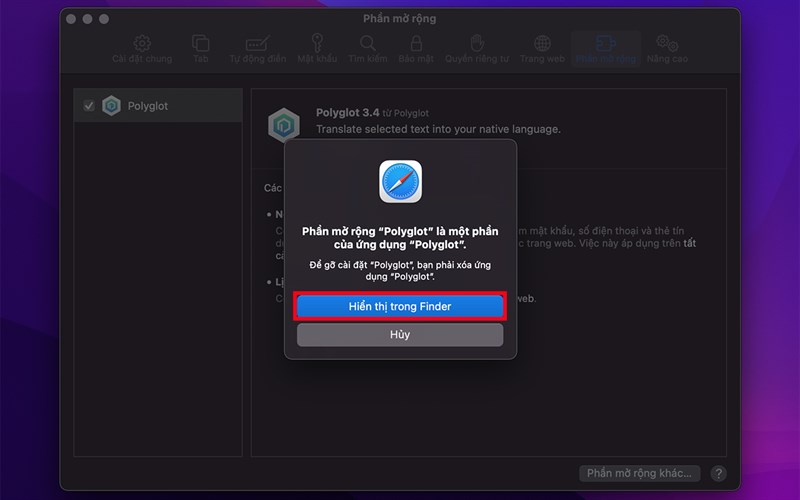Click the Polyglot icon in the sidebar
Image resolution: width=800 pixels, height=500 pixels.
coord(111,106)
